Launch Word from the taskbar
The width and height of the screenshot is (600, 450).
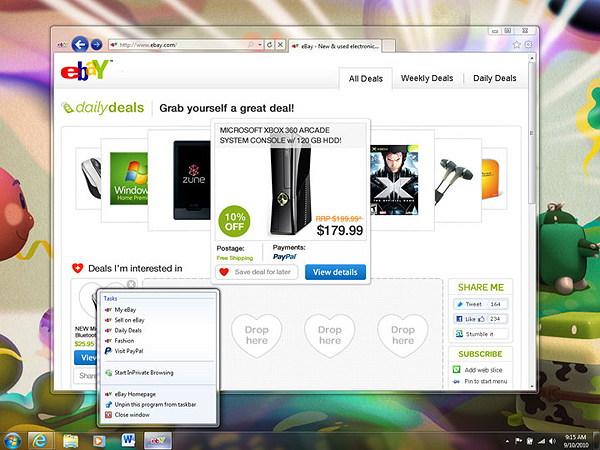128,440
